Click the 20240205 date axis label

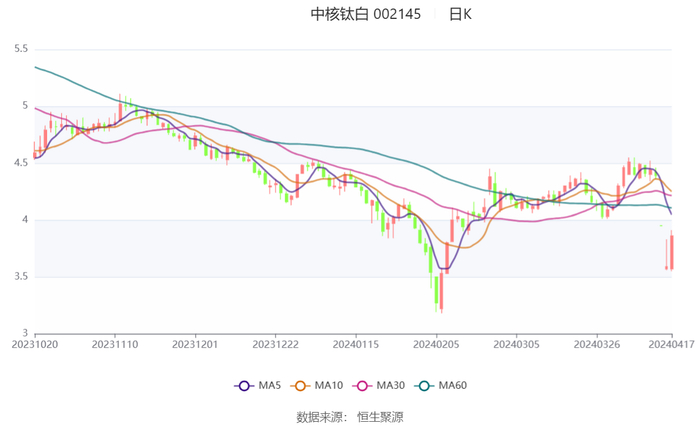[x=437, y=345]
